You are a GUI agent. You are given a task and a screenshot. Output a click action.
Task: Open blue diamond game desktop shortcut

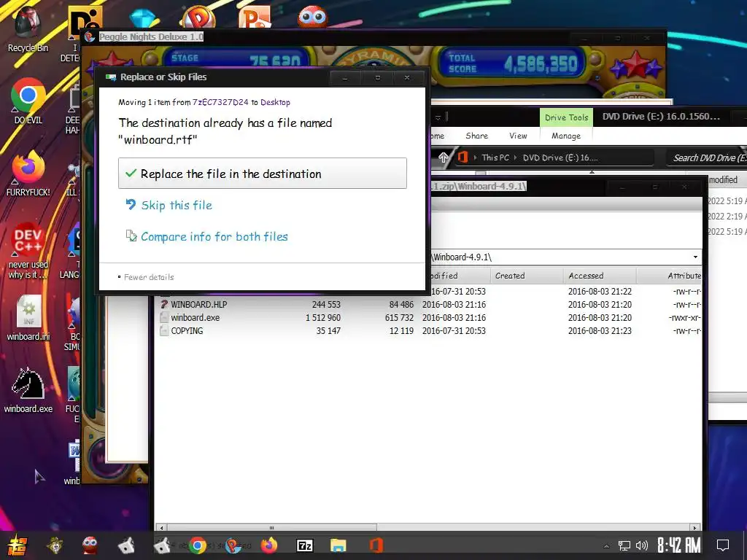142,17
